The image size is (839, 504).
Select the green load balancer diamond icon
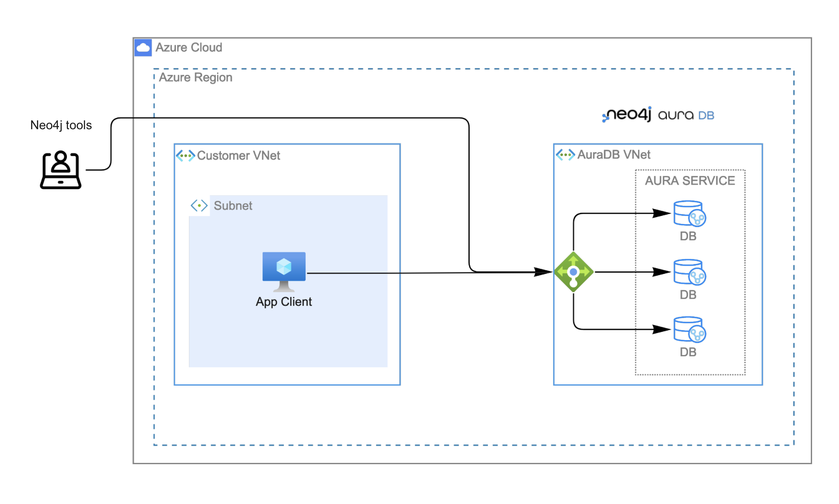click(574, 272)
